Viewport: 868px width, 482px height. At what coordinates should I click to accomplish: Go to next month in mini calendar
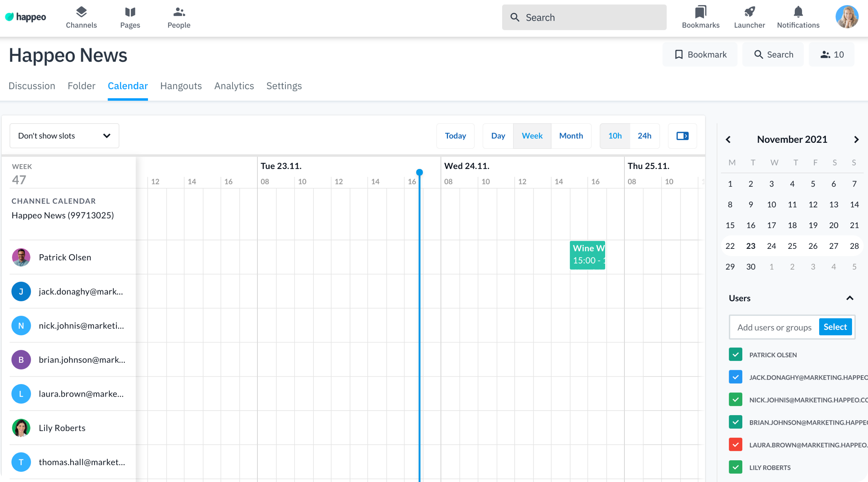pos(856,139)
